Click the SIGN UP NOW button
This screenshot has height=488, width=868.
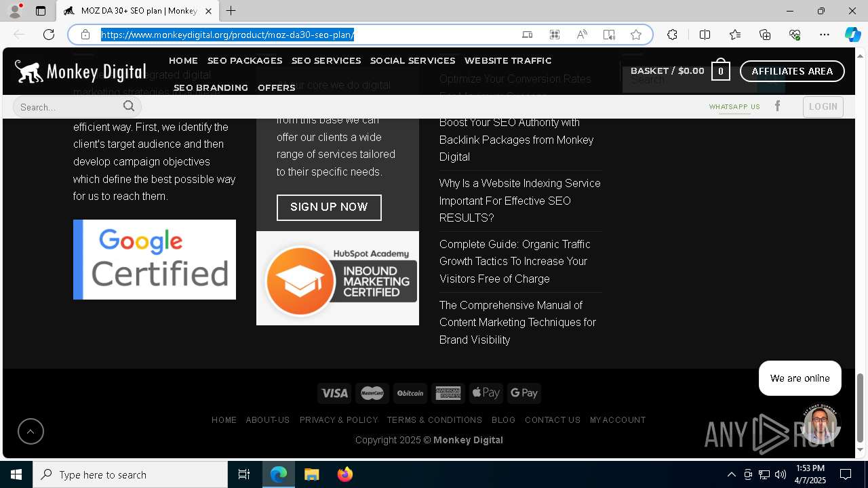(329, 207)
